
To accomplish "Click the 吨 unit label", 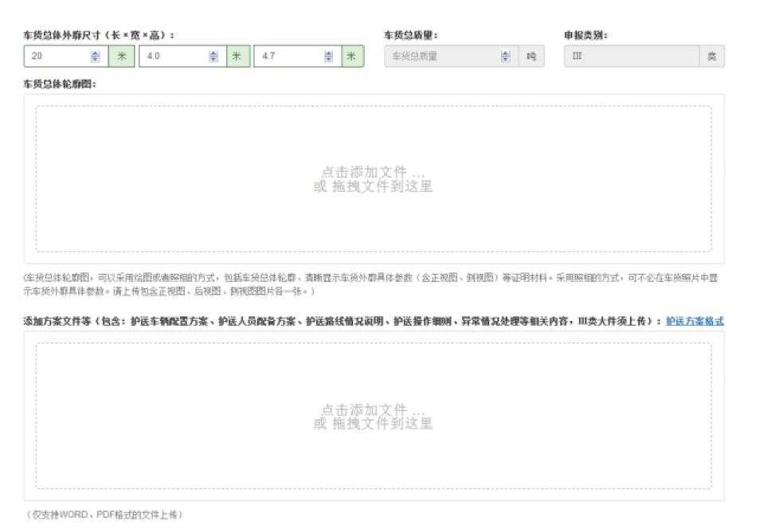I will (x=531, y=56).
